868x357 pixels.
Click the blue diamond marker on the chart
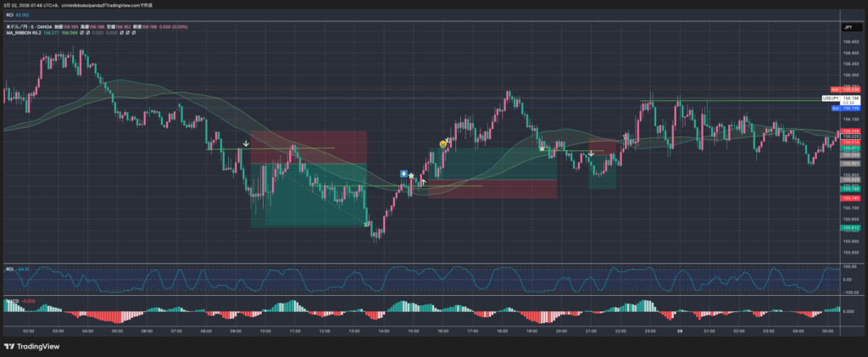(404, 173)
